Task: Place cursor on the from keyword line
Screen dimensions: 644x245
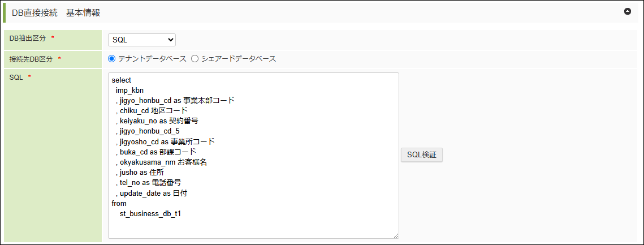Action: point(119,203)
